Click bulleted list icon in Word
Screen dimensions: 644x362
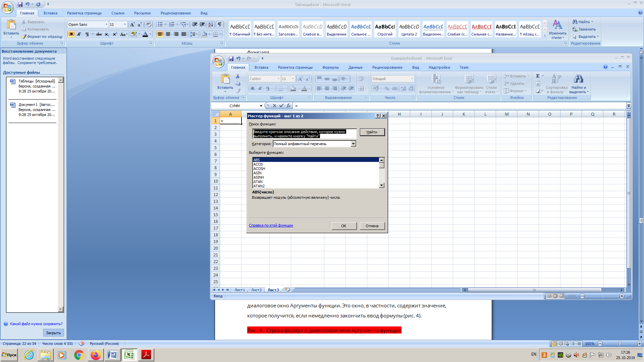[160, 24]
